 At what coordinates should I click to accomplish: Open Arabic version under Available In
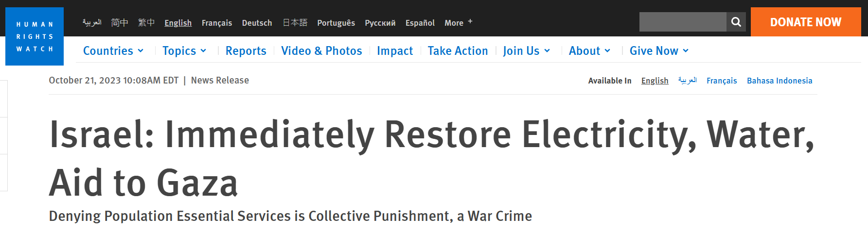point(688,81)
